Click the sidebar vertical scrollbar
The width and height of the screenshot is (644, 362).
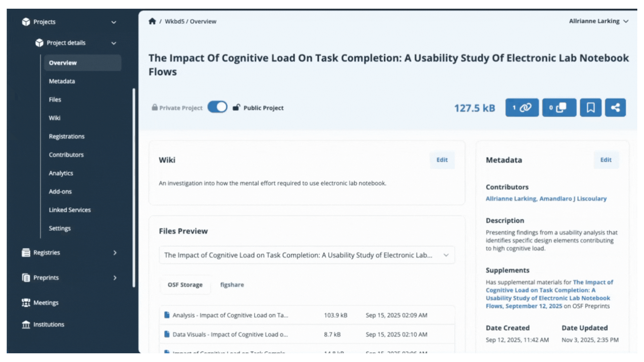coord(134,188)
